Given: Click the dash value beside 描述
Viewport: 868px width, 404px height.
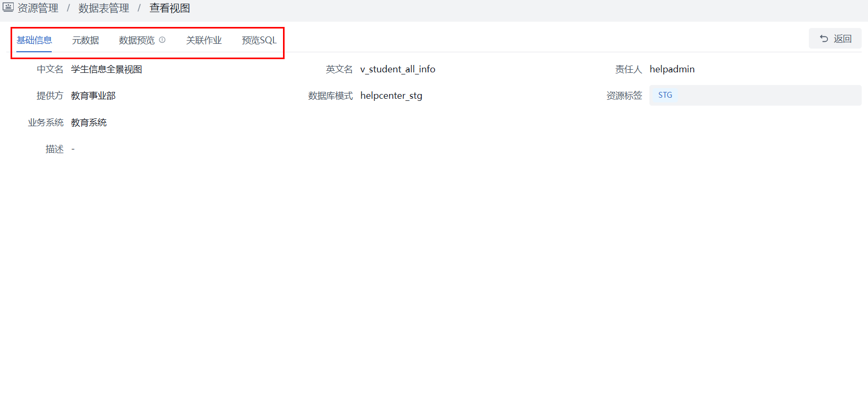Looking at the screenshot, I should (x=73, y=149).
